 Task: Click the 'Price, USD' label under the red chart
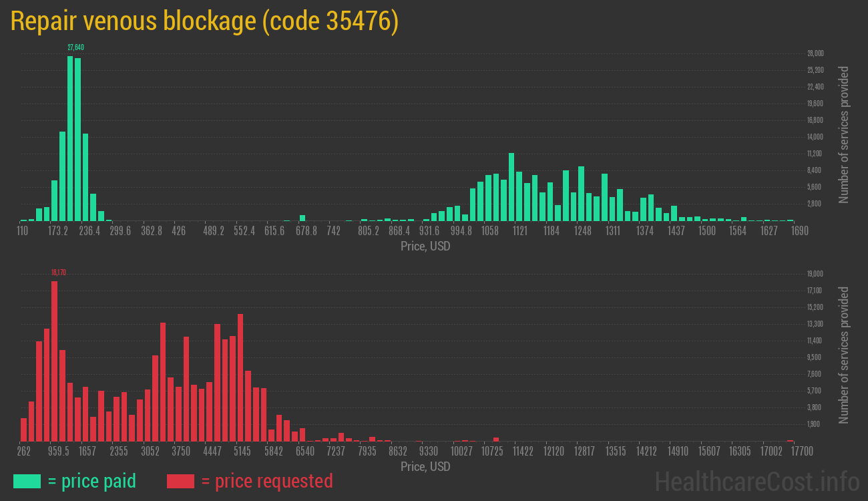pos(425,466)
